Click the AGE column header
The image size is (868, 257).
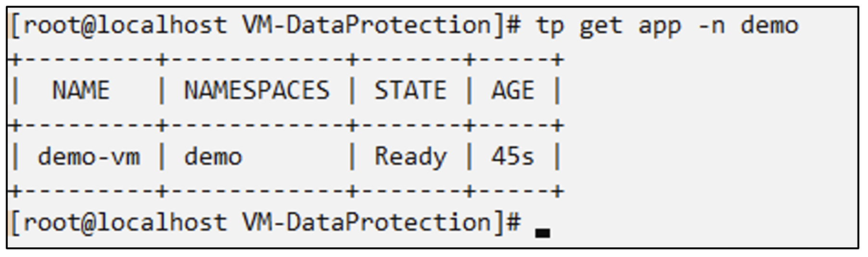pos(512,90)
